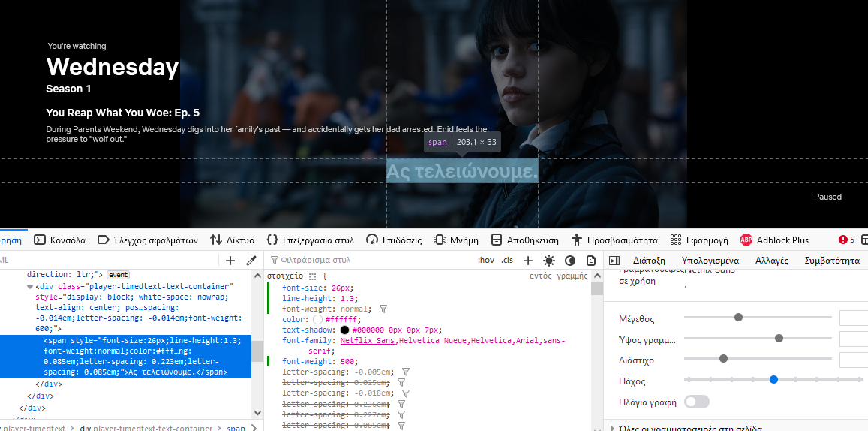Click the episode title You Reap What You Woe
The image size is (868, 431).
point(122,113)
